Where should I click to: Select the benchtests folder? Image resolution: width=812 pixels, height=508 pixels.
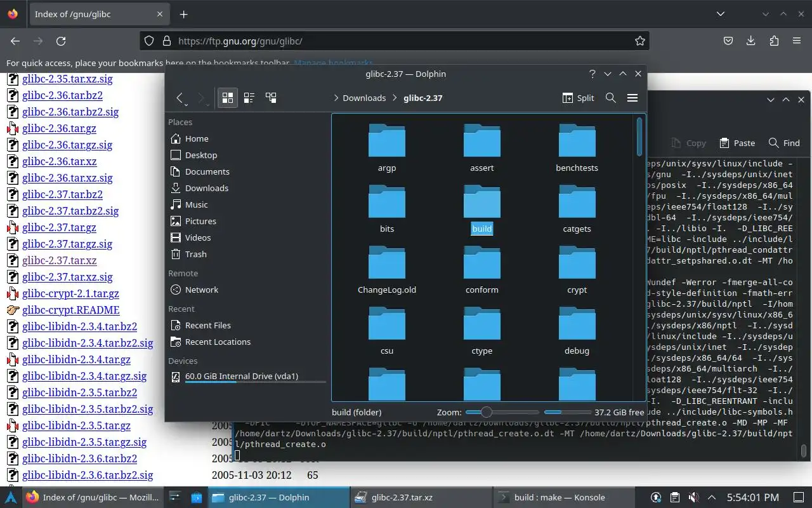(577, 148)
